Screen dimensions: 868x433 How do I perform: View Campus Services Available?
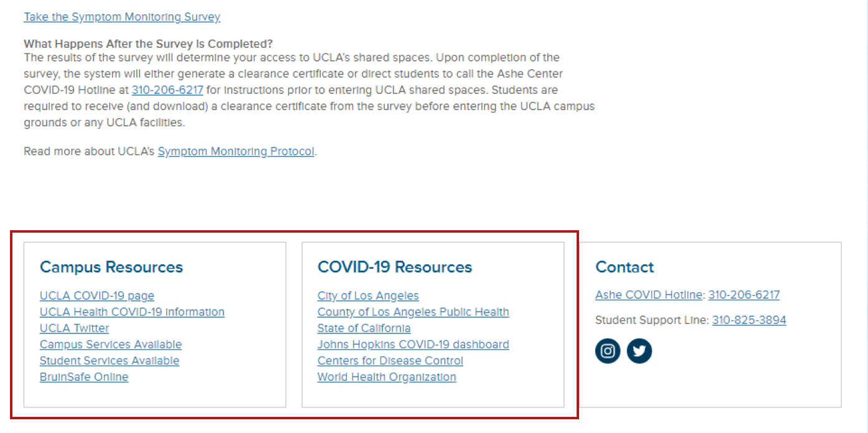click(111, 344)
